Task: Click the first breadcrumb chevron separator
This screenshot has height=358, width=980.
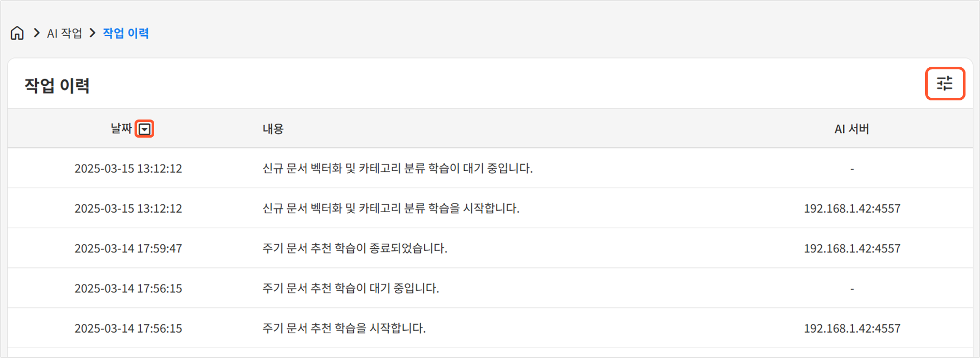Action: click(36, 33)
